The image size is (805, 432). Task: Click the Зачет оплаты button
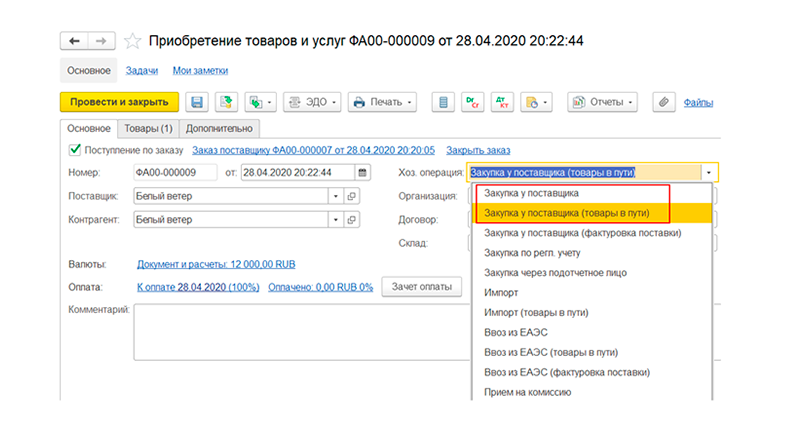[x=422, y=287]
